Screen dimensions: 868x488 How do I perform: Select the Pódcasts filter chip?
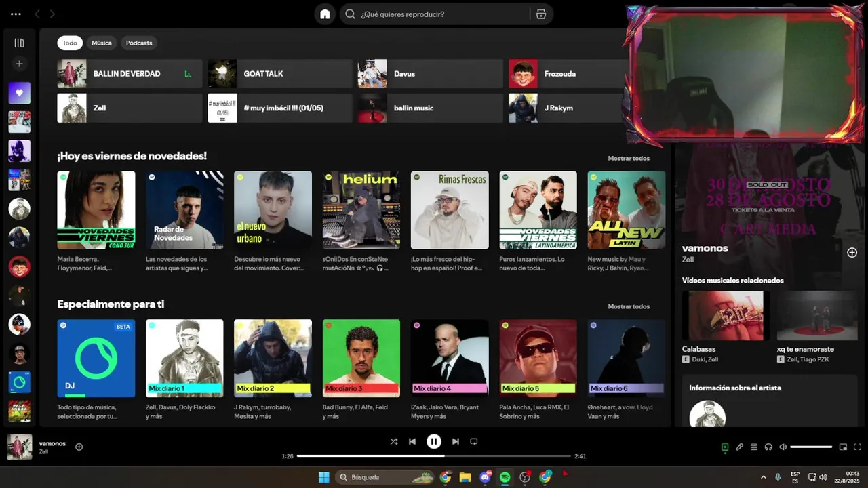point(139,43)
